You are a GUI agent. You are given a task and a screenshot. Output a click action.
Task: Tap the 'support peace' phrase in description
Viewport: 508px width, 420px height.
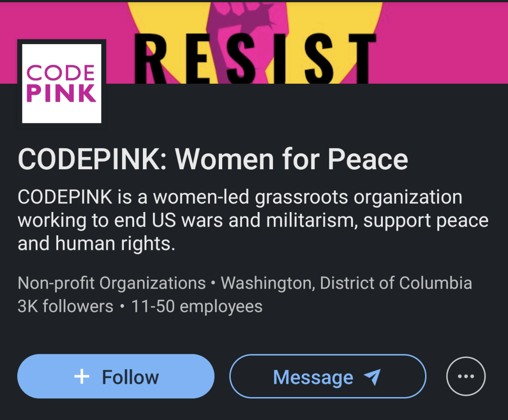(426, 220)
